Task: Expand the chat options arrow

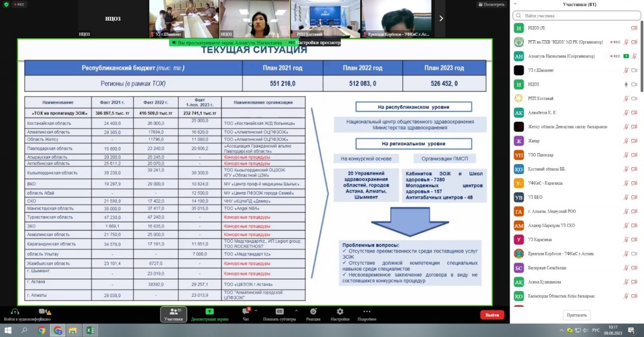Action: point(256,311)
